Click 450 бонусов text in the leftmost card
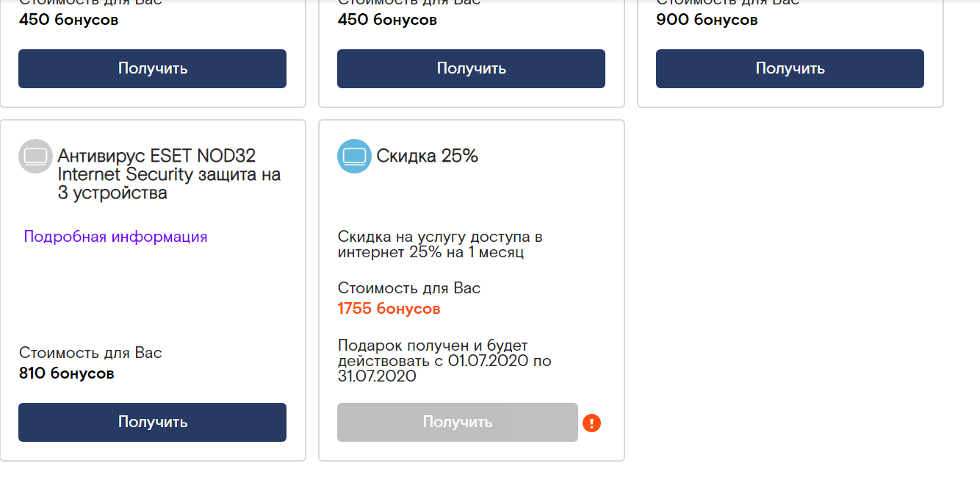The width and height of the screenshot is (980, 494). (x=69, y=20)
